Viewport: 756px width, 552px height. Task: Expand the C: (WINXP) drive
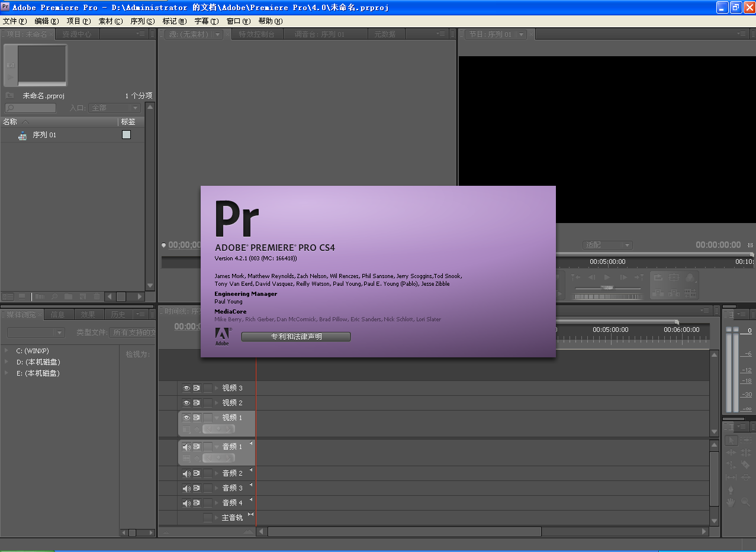tap(7, 351)
